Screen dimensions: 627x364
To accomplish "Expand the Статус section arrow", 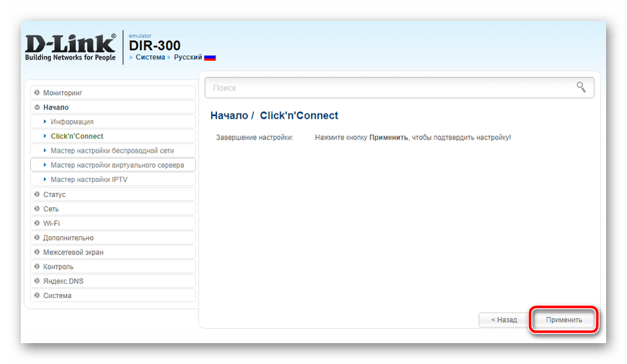I will [37, 194].
